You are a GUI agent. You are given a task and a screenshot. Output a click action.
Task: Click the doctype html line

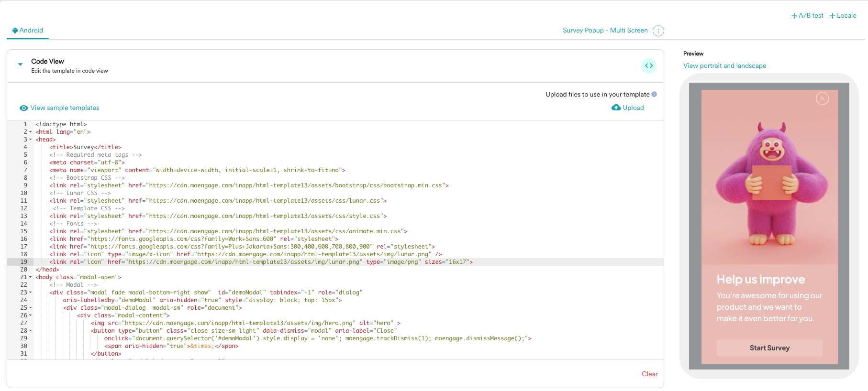coord(61,124)
